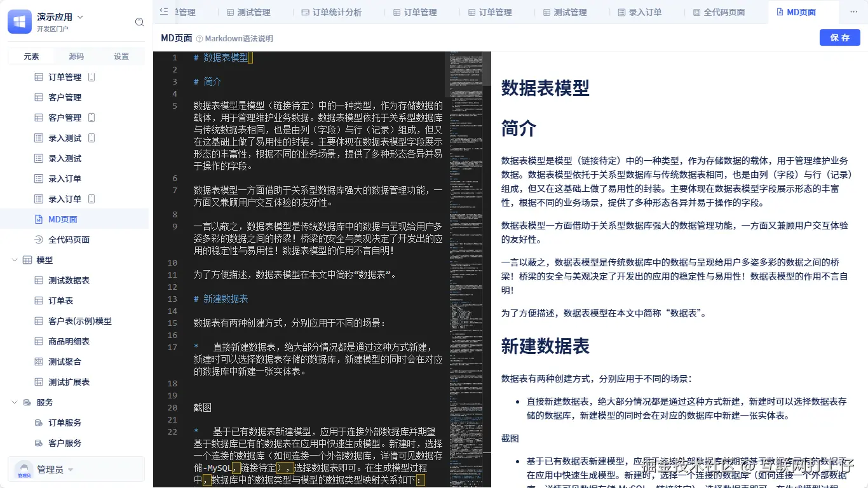Open the 订单统计分析 tab
Screen dimensions: 868x488
point(331,12)
